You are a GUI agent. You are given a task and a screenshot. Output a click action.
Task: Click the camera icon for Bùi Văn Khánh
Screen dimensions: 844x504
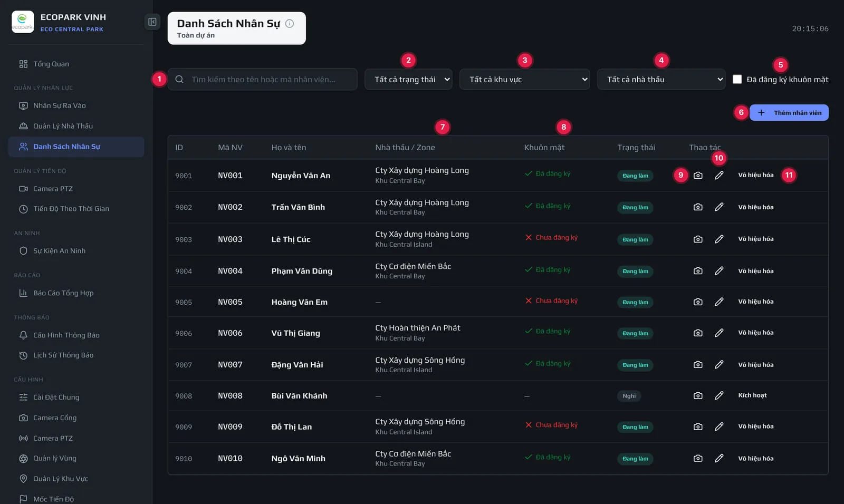point(698,395)
